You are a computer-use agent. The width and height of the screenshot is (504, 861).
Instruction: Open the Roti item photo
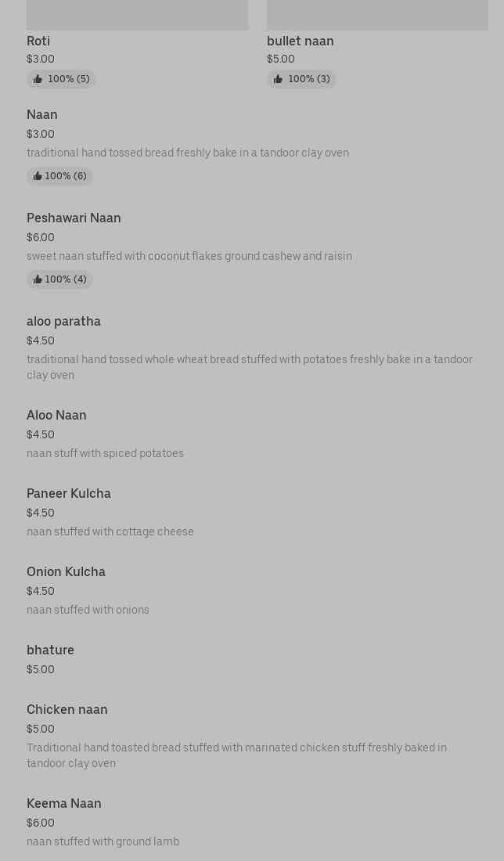(x=137, y=15)
